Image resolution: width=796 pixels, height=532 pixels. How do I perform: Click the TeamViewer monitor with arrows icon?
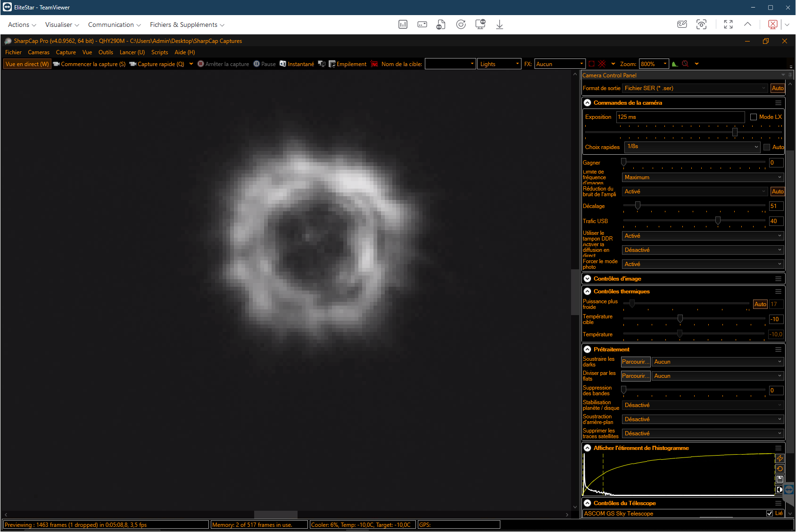coord(481,25)
